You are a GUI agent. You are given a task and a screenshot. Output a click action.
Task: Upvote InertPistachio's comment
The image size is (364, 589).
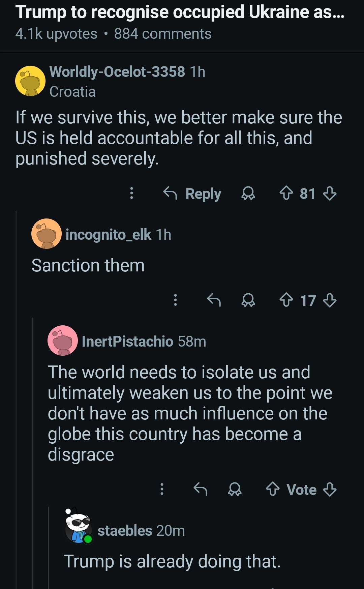pyautogui.click(x=273, y=489)
